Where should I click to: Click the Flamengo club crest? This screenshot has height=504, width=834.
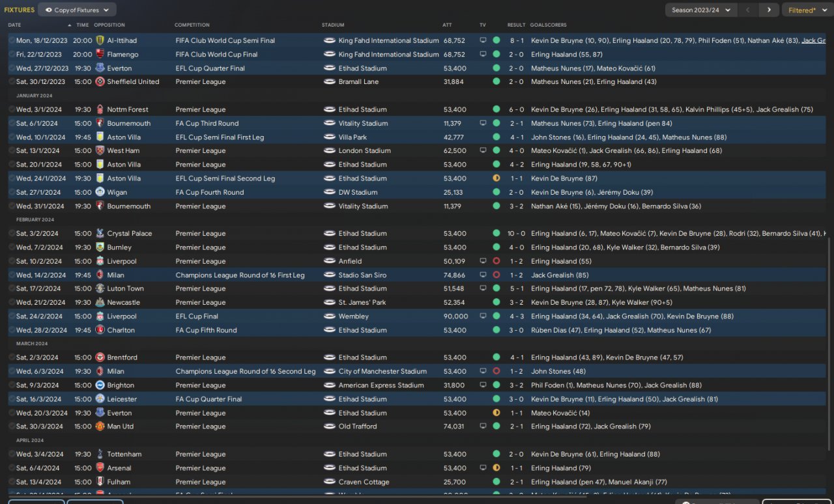click(x=100, y=55)
